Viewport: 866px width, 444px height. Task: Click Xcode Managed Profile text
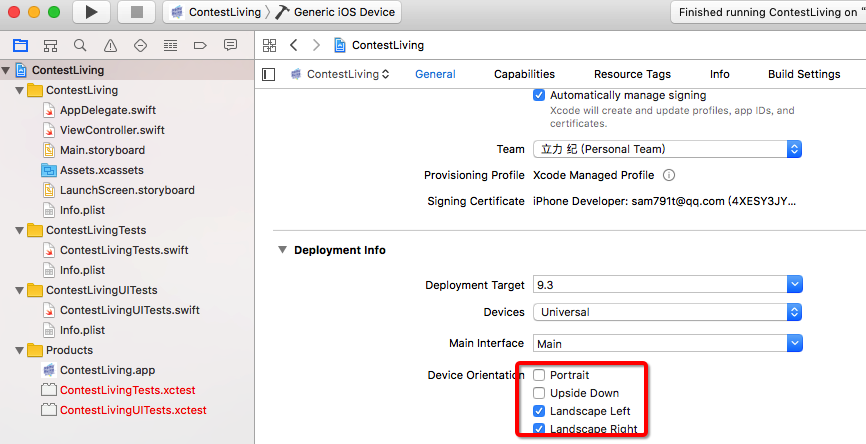pyautogui.click(x=593, y=175)
